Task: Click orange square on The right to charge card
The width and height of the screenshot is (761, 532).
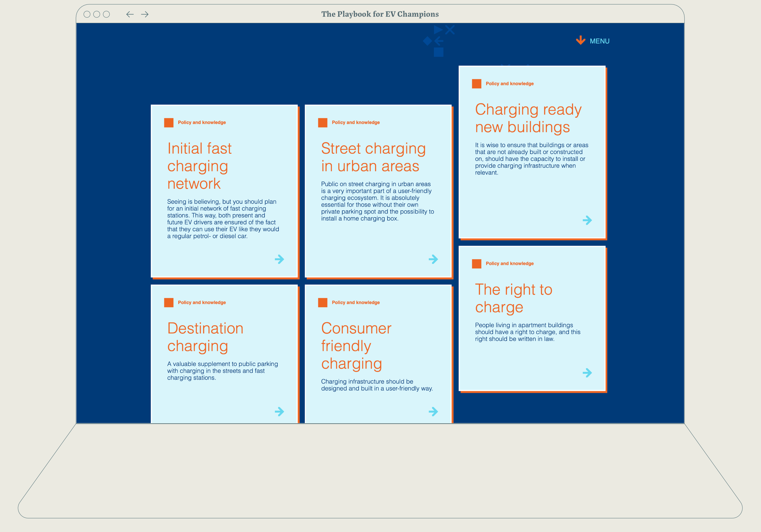Action: tap(477, 264)
